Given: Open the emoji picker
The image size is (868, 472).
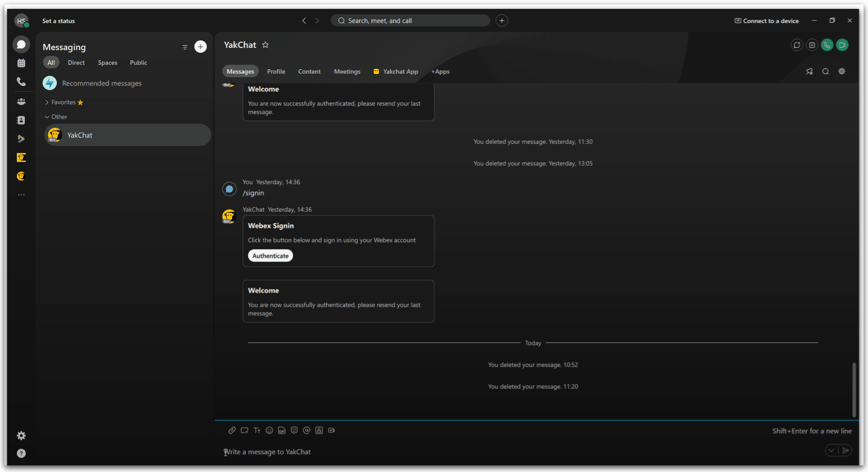Looking at the screenshot, I should pyautogui.click(x=269, y=430).
